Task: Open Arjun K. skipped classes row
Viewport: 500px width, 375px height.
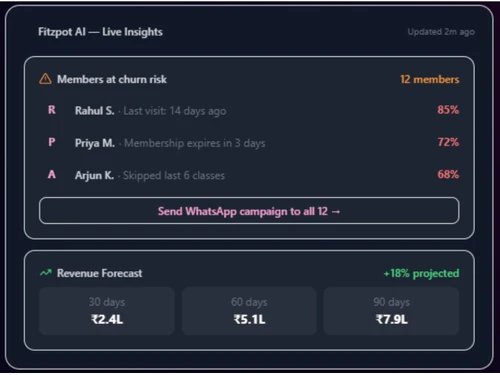Action: (x=249, y=175)
